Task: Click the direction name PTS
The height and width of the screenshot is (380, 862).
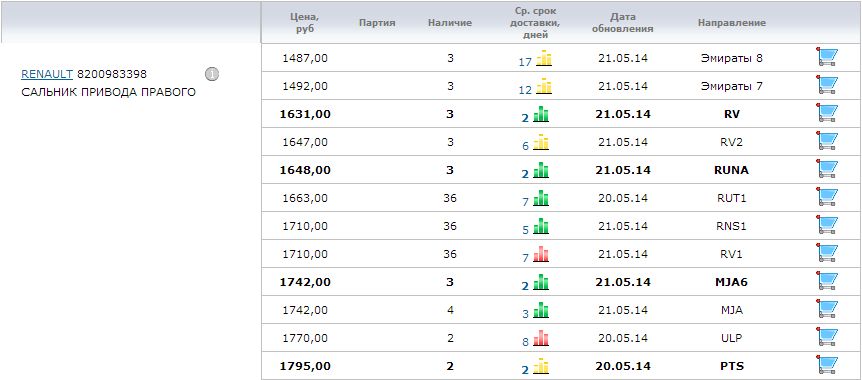Action: click(x=732, y=366)
